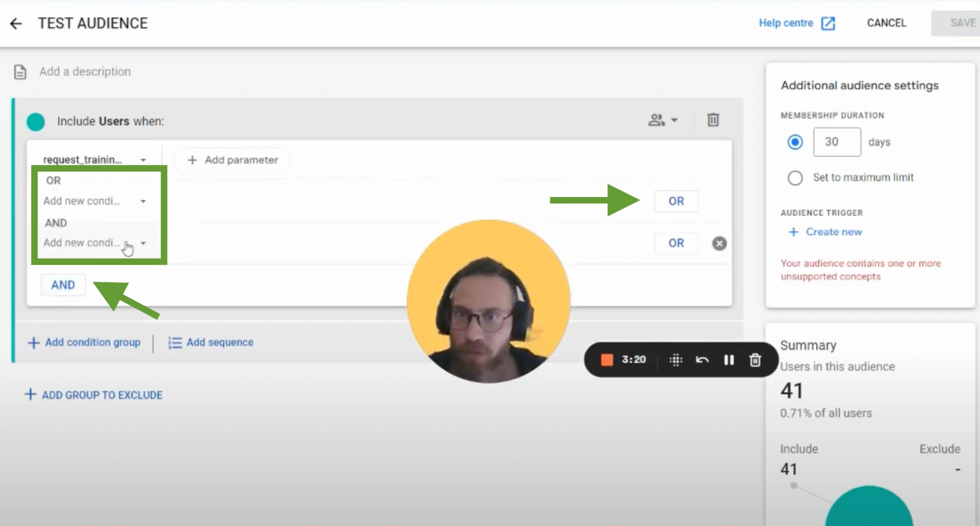The height and width of the screenshot is (526, 980).
Task: Open the Add new condition dropdown under AND
Action: 94,243
